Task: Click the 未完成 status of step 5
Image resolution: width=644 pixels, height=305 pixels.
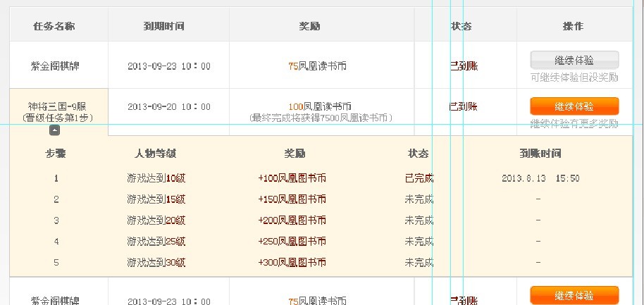Action: [419, 262]
